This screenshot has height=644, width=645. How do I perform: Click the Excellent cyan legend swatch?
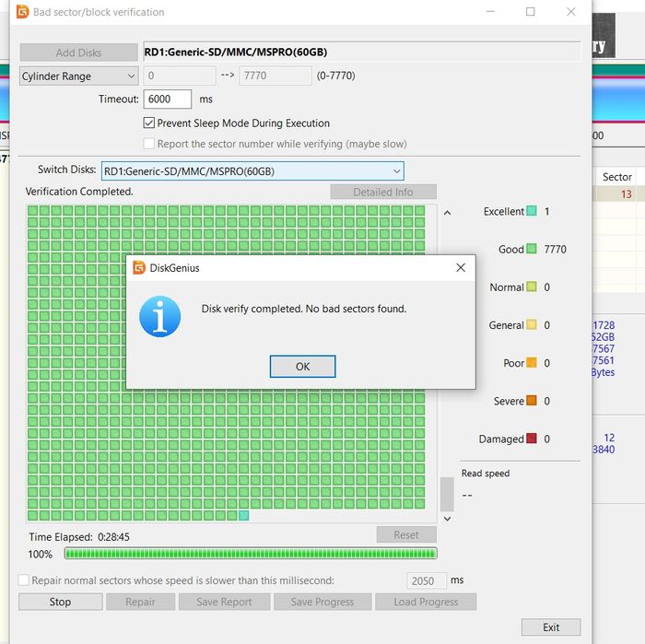pos(532,211)
